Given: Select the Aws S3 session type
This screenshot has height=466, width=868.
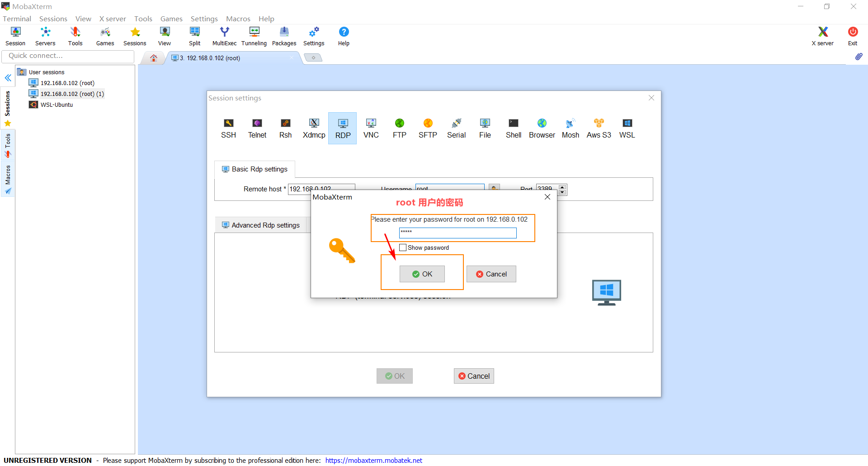Looking at the screenshot, I should pos(599,128).
